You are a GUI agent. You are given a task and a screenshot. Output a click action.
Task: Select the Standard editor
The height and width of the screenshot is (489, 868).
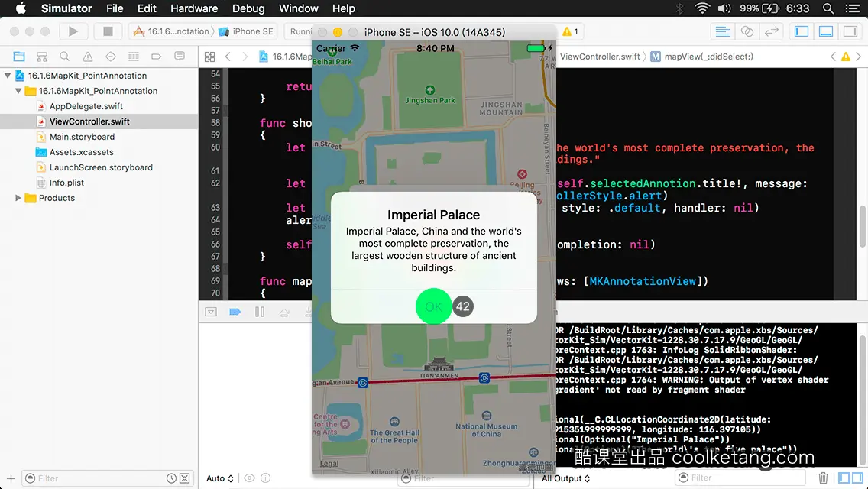pyautogui.click(x=722, y=31)
